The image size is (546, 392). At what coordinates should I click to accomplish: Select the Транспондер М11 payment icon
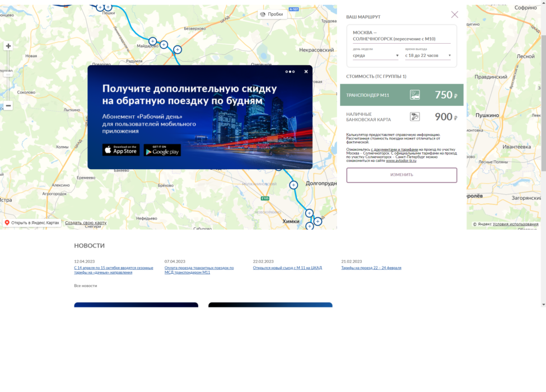[x=415, y=95]
